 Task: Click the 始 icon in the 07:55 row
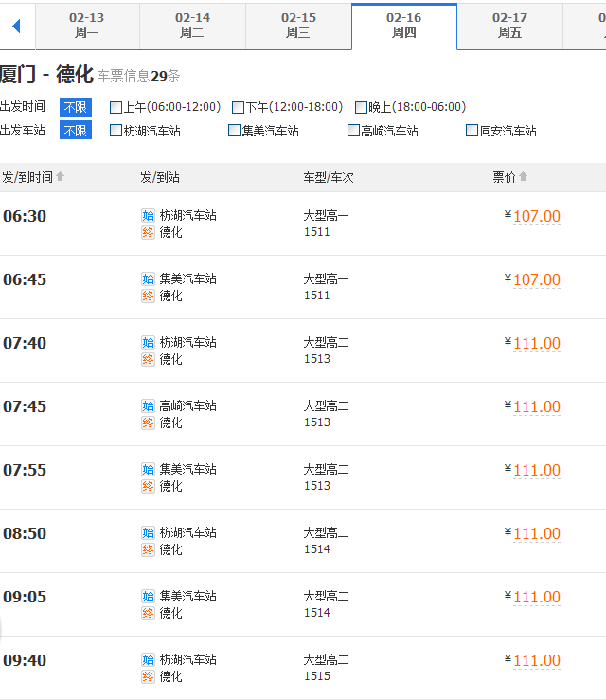tap(148, 469)
